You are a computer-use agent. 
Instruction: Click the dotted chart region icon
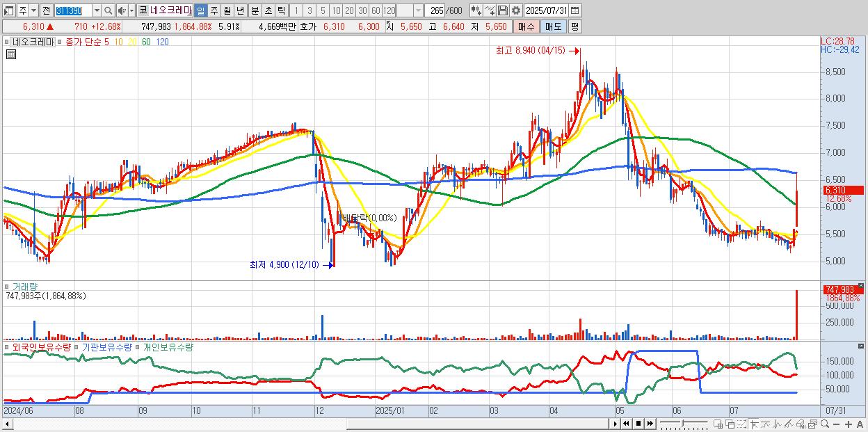(x=741, y=424)
